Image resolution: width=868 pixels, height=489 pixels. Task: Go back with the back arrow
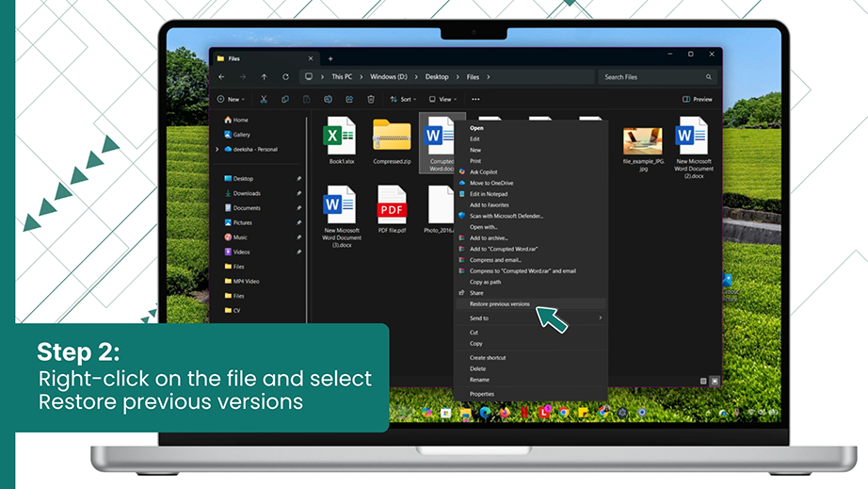(221, 77)
